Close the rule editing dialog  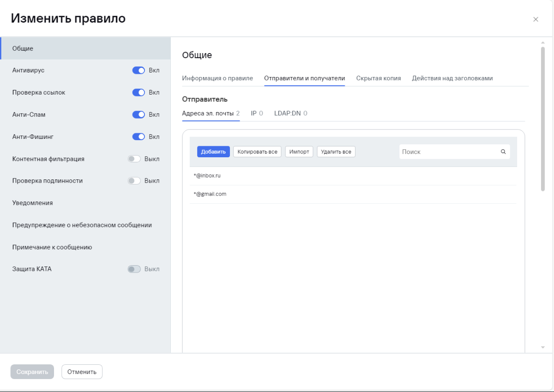[x=536, y=19]
